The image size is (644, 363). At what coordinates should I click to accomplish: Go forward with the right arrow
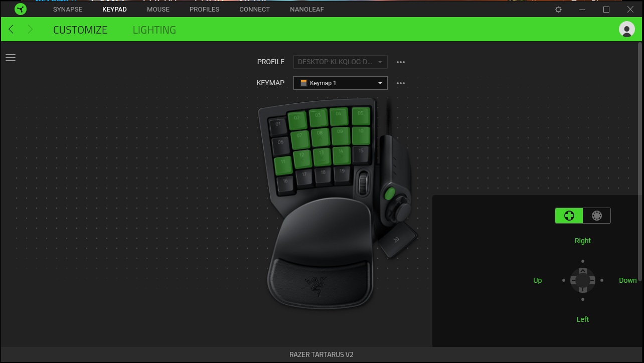pyautogui.click(x=30, y=30)
